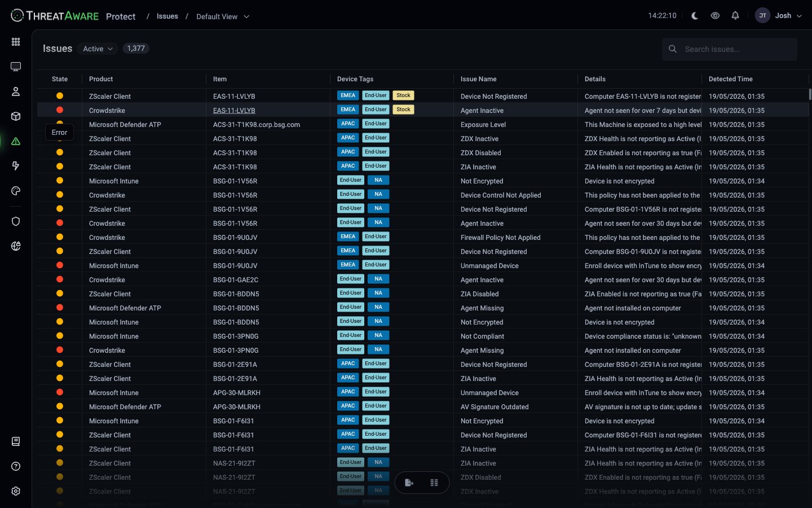812x508 pixels.
Task: Toggle the eye visibility icon in header
Action: 715,16
